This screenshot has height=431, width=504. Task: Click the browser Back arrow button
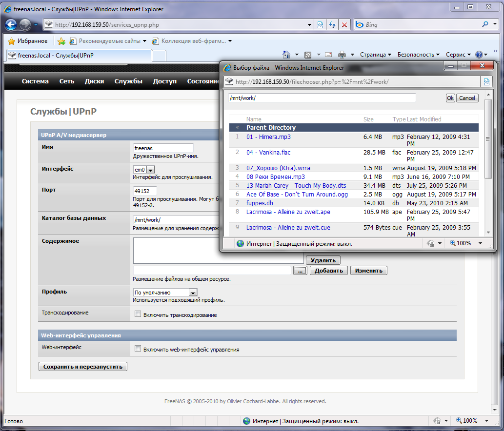tap(11, 25)
